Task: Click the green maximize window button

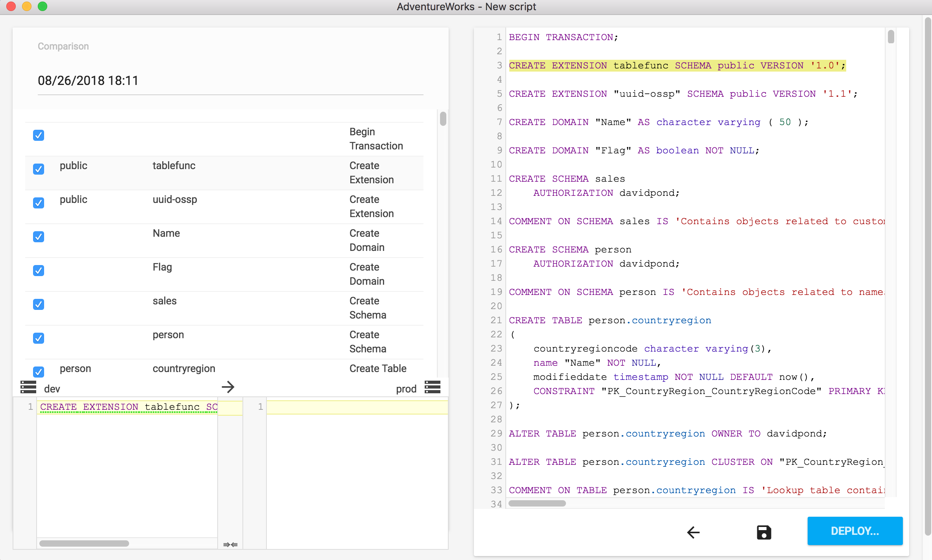Action: 43,6
